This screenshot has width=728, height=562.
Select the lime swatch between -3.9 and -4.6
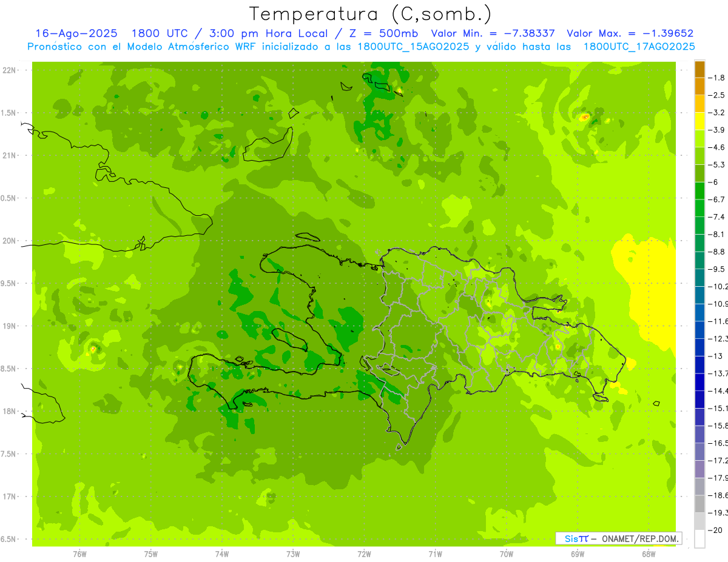pyautogui.click(x=699, y=139)
